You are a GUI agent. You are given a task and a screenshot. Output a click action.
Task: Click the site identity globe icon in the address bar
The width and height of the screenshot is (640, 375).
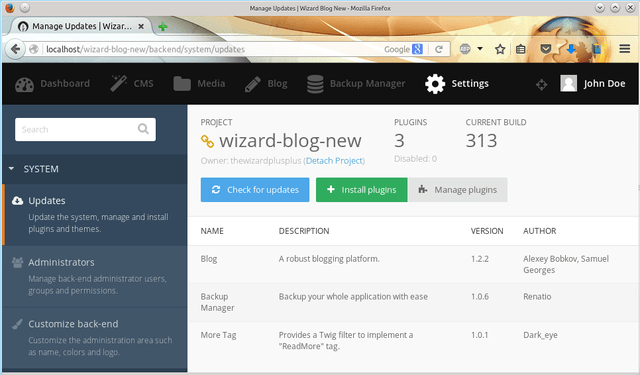pos(34,49)
